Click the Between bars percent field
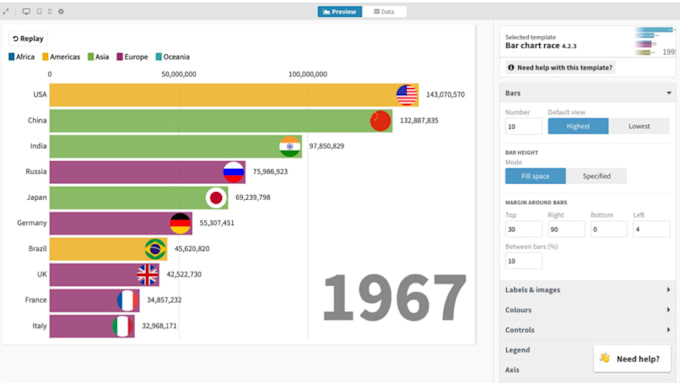Screen dimensions: 680x383 click(523, 261)
